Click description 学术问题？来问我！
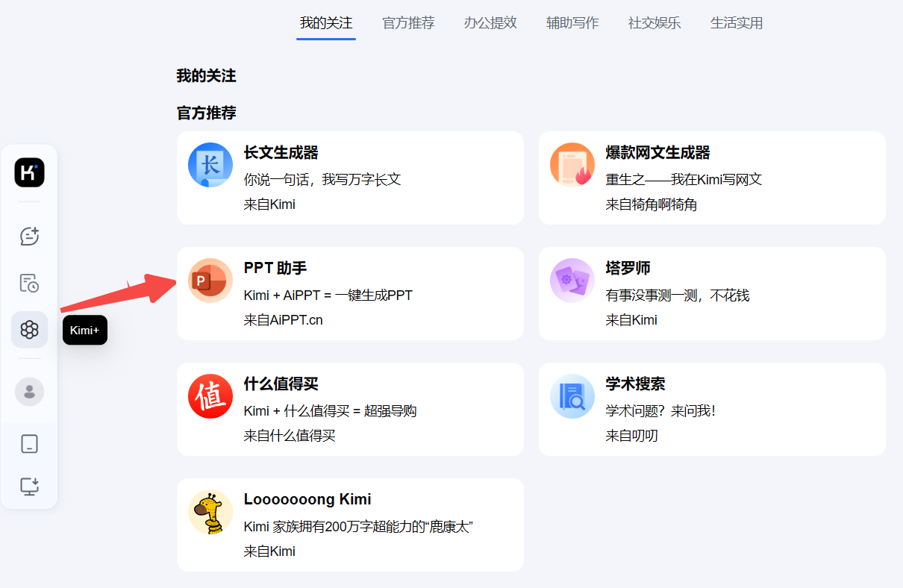Viewport: 903px width, 588px height. (x=660, y=411)
